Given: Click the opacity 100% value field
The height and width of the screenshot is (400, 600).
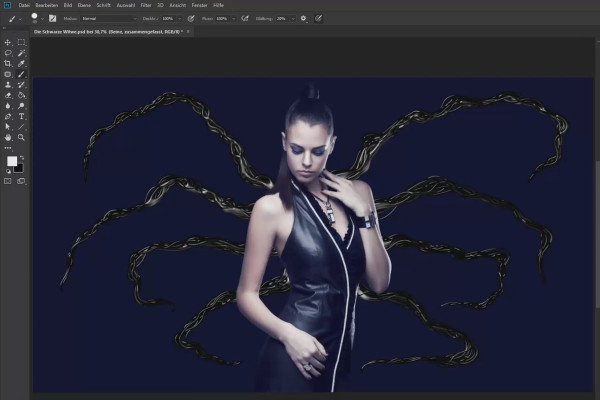Looking at the screenshot, I should click(169, 19).
